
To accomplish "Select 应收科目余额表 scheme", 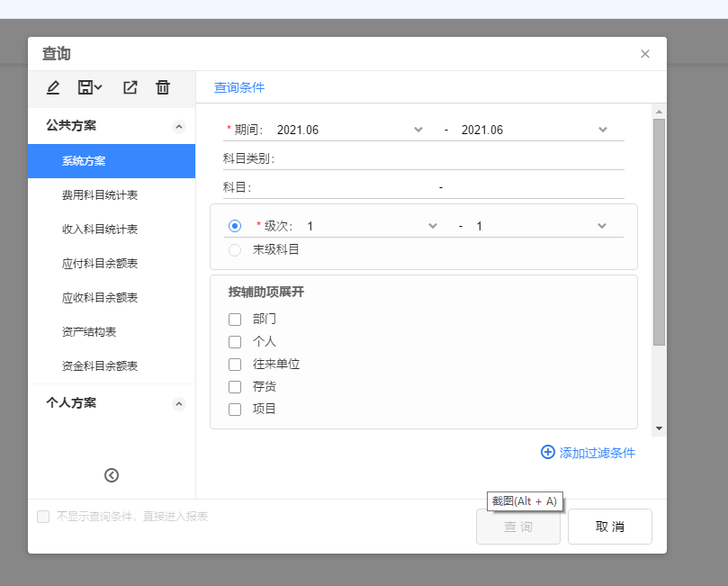I will pyautogui.click(x=112, y=298).
